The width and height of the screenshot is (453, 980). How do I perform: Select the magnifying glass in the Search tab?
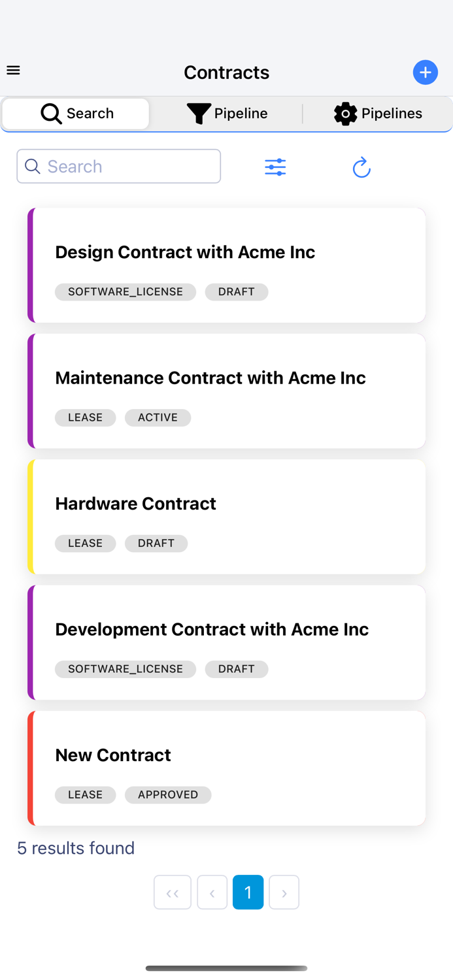click(51, 113)
